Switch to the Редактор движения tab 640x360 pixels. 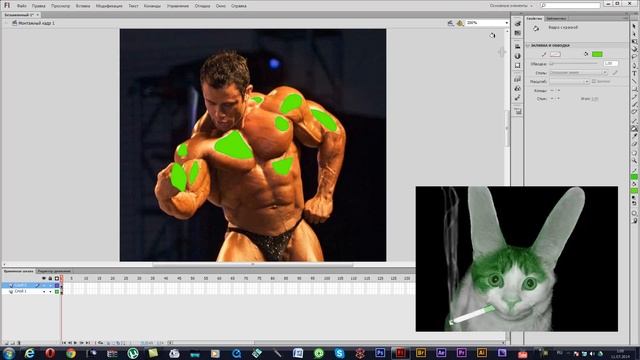54,271
